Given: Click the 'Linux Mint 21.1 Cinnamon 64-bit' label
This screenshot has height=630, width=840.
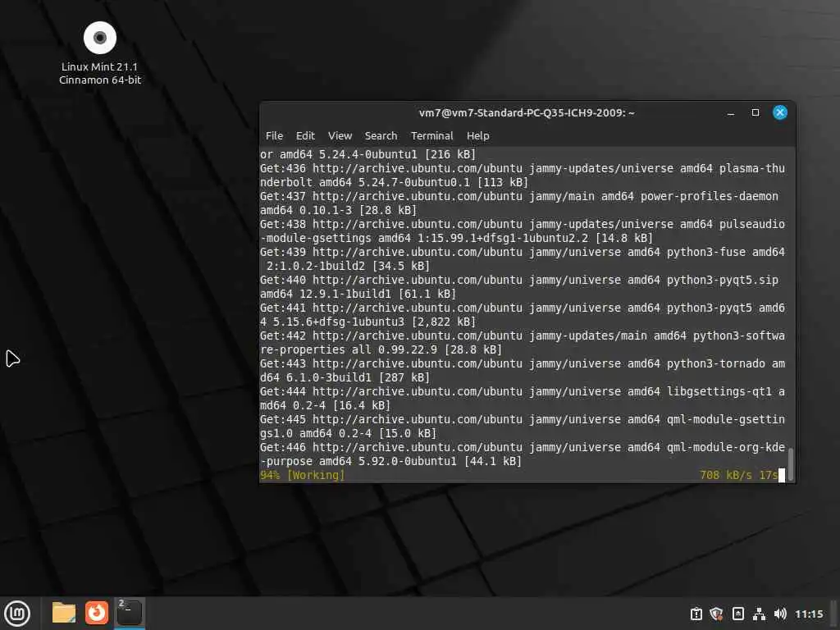Looking at the screenshot, I should click(100, 73).
